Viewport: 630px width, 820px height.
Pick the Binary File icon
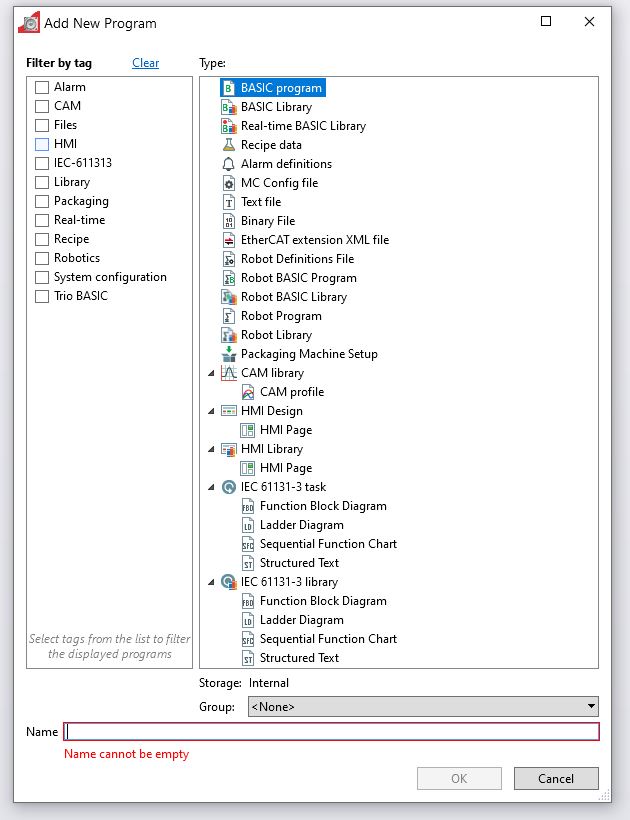228,221
